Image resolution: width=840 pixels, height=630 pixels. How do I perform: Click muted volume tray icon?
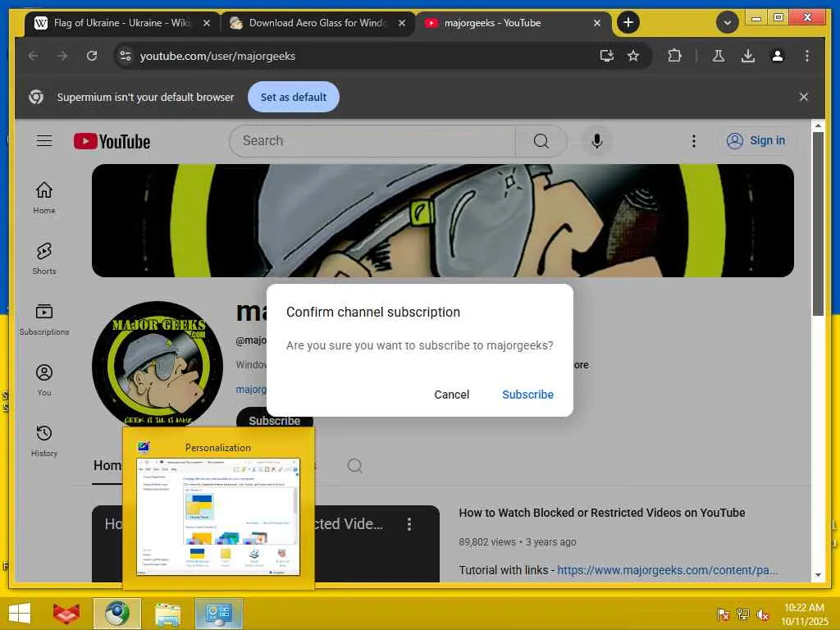(x=763, y=614)
